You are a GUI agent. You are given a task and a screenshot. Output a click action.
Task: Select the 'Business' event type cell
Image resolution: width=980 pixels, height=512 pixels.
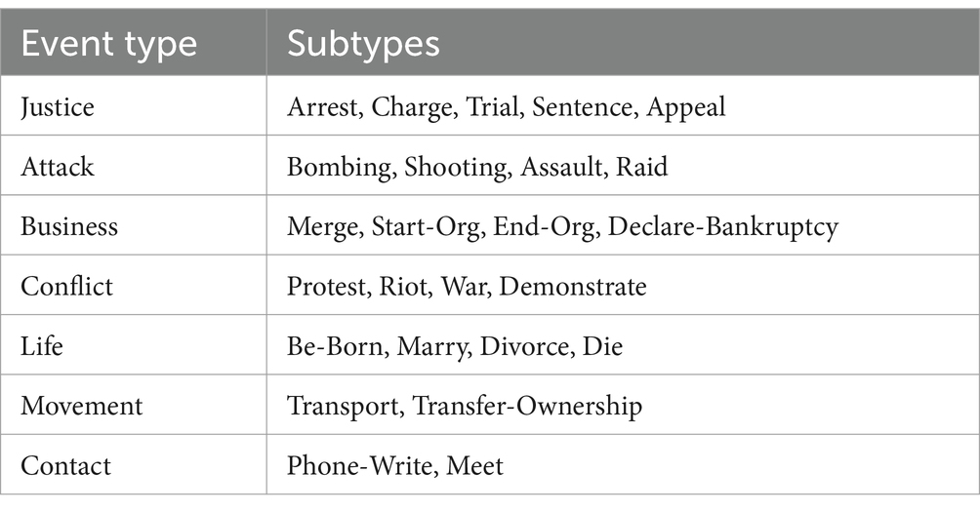[69, 226]
